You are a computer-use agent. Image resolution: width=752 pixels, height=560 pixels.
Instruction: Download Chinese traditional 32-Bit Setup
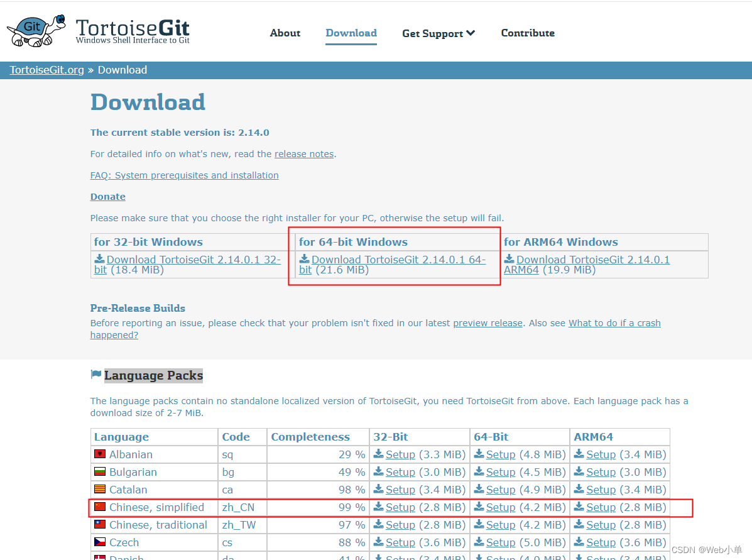[x=400, y=525]
